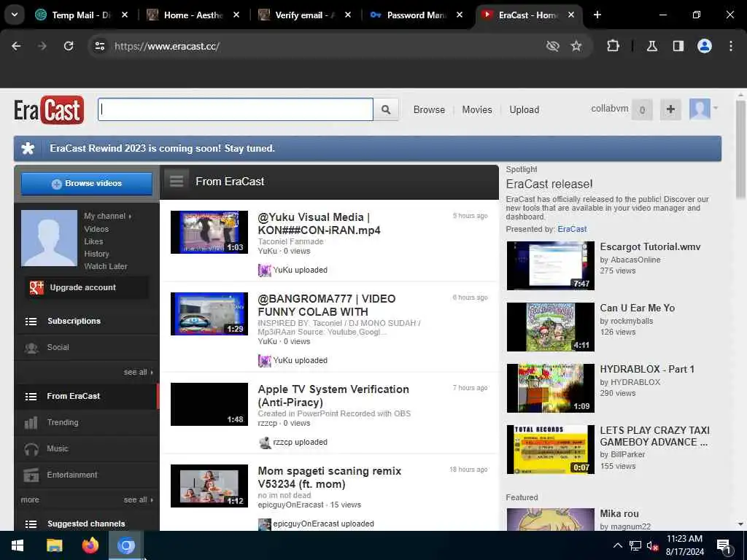Image resolution: width=747 pixels, height=560 pixels.
Task: Click browser back arrow
Action: pyautogui.click(x=16, y=46)
